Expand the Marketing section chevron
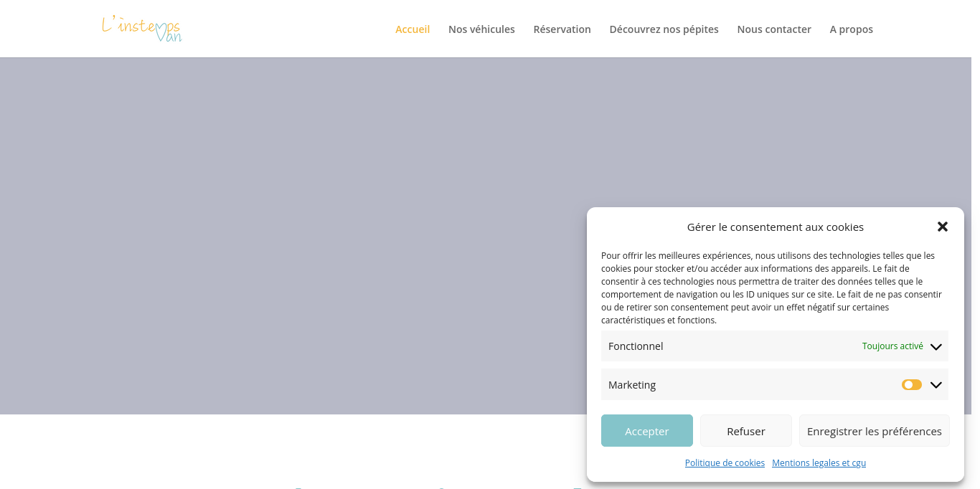This screenshot has height=489, width=980. point(936,385)
